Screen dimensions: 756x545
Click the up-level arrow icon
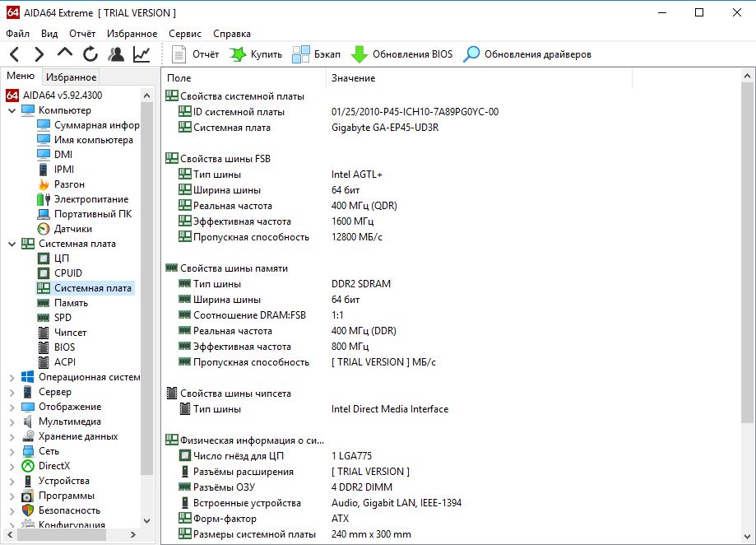tap(65, 53)
